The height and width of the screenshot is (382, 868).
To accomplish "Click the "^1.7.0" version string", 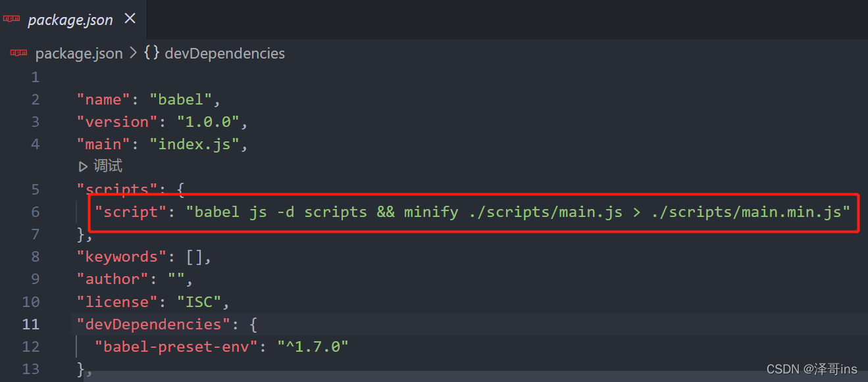I will (x=313, y=346).
